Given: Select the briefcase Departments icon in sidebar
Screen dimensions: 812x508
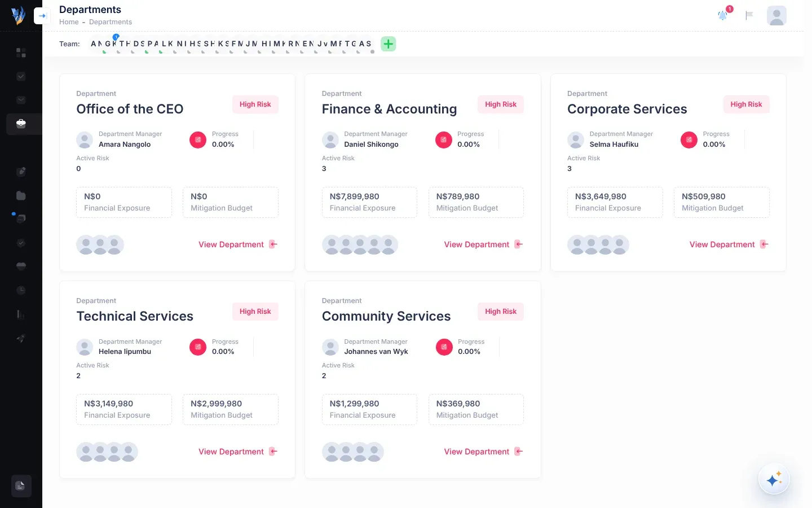Looking at the screenshot, I should (21, 124).
